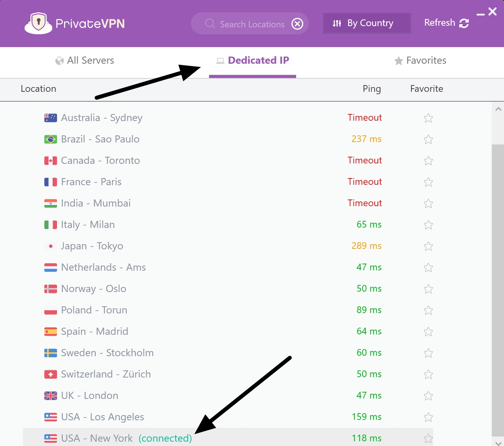Click the Refresh circular arrows icon

click(464, 23)
